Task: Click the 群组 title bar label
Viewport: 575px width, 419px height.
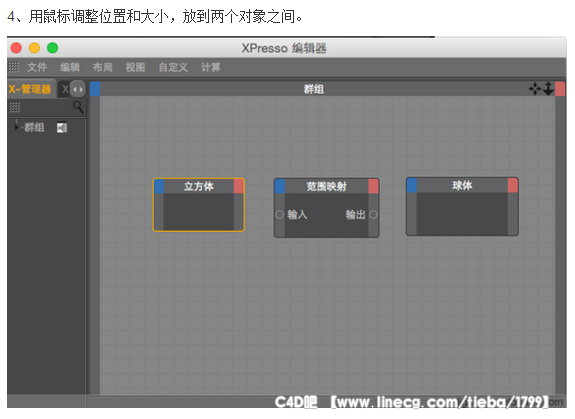Action: (314, 89)
